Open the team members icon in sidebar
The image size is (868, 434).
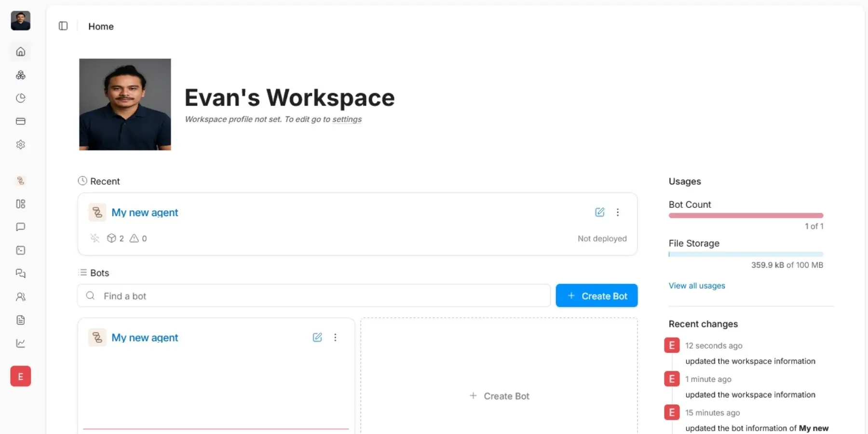20,297
